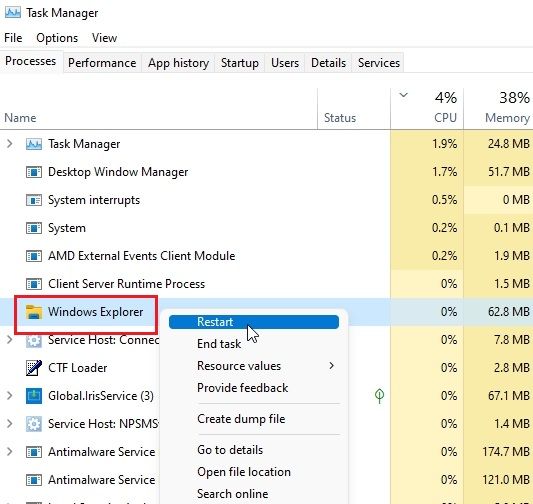Switch to the Startup tab
The width and height of the screenshot is (533, 504).
click(240, 63)
